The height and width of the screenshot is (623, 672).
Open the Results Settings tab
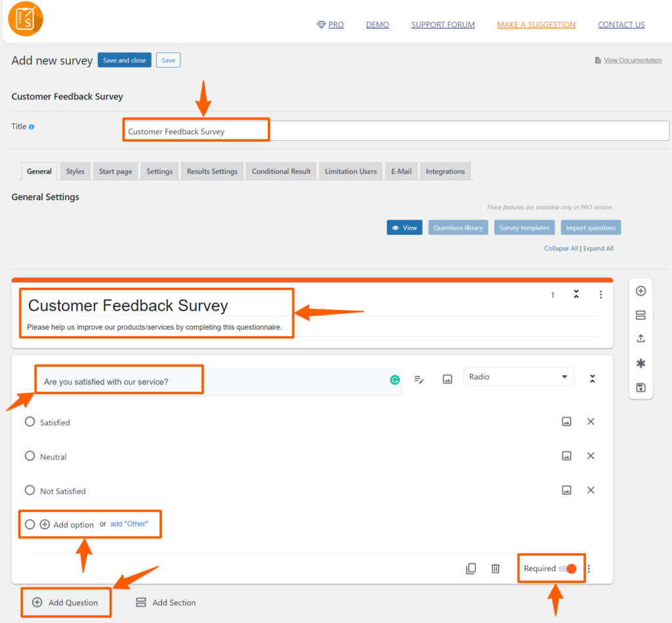212,171
